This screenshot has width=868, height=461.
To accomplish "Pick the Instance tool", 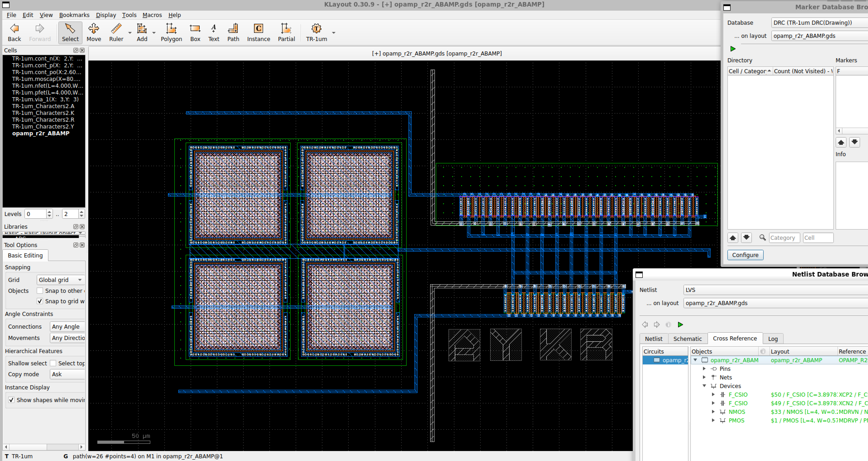I will pos(259,32).
